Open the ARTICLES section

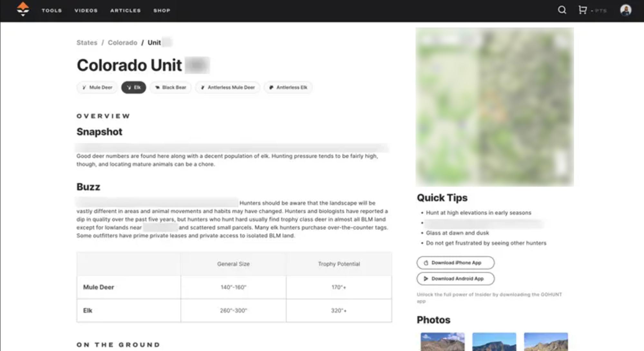[125, 10]
